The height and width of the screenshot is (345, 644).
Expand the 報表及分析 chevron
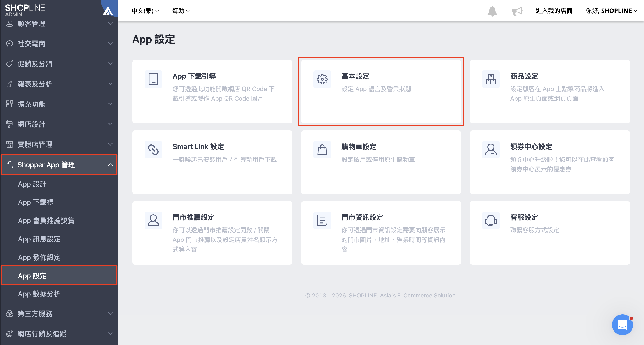pyautogui.click(x=110, y=84)
